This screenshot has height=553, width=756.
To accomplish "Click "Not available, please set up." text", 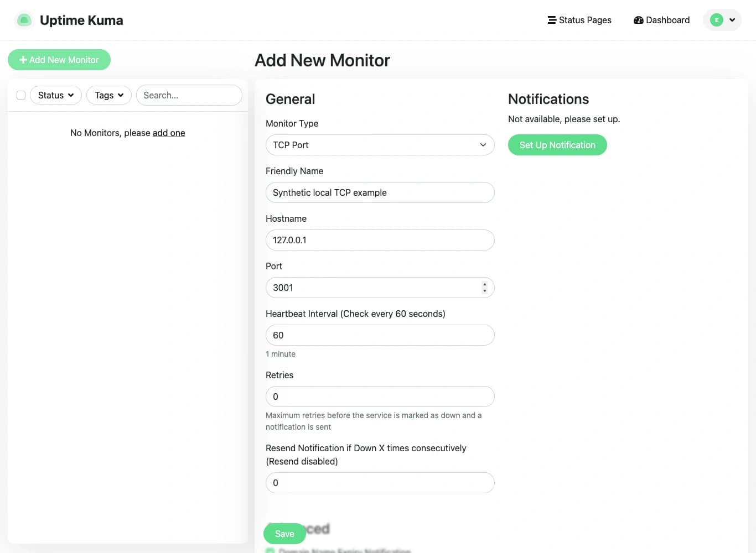I will click(564, 119).
